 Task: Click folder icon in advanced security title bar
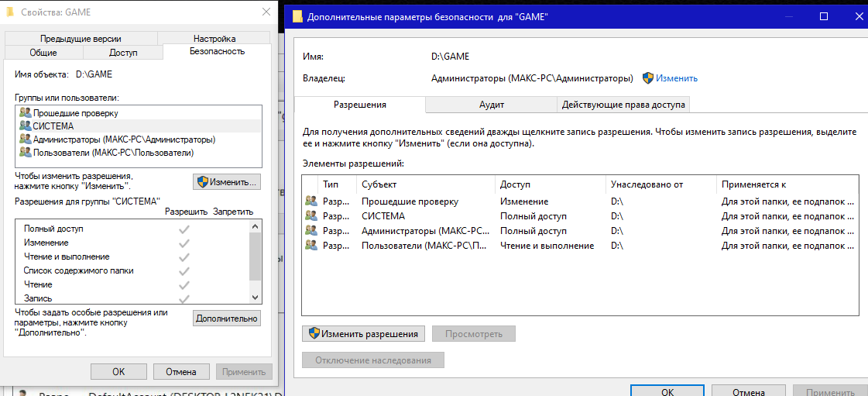click(297, 16)
